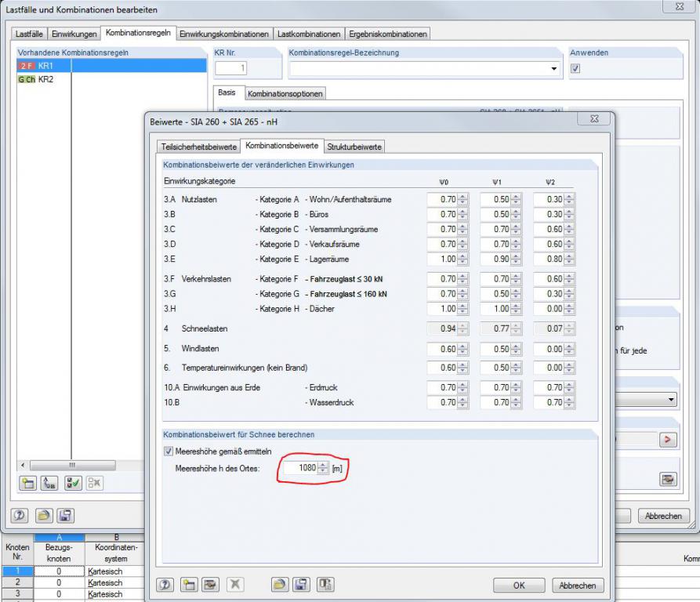The height and width of the screenshot is (602, 700).
Task: Click the greyed delete X icon in Beiwerte
Action: pos(235,585)
